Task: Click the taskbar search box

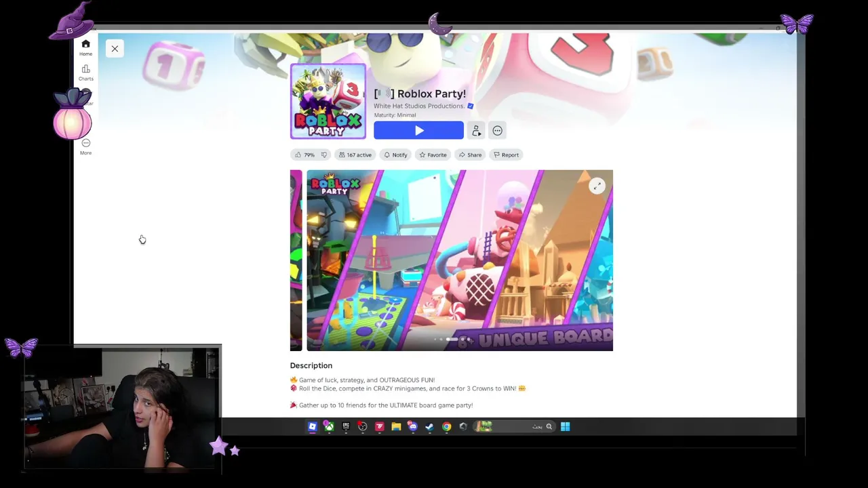Action: click(x=515, y=426)
